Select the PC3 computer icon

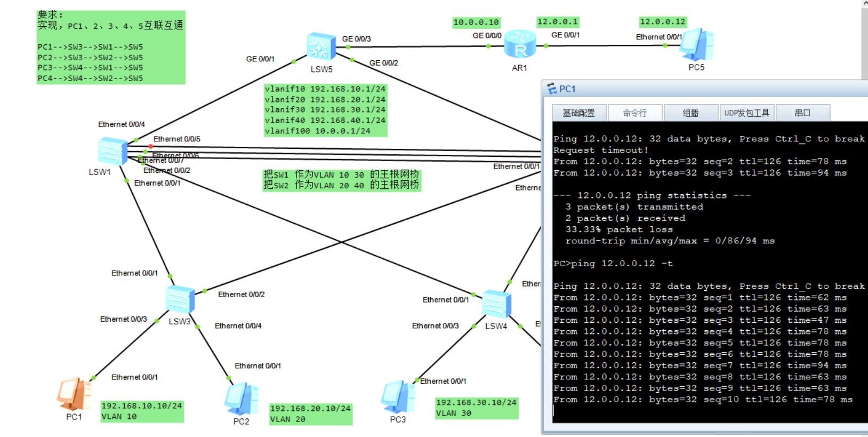pos(398,396)
